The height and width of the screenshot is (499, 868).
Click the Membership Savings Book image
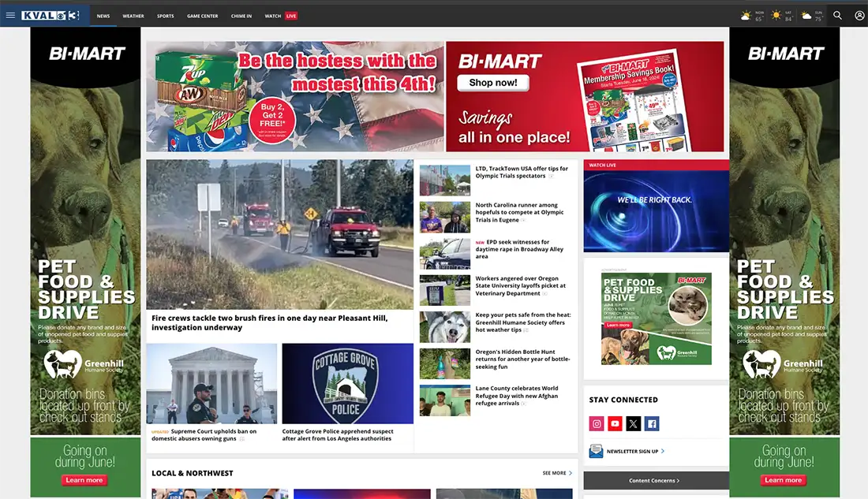pos(634,102)
